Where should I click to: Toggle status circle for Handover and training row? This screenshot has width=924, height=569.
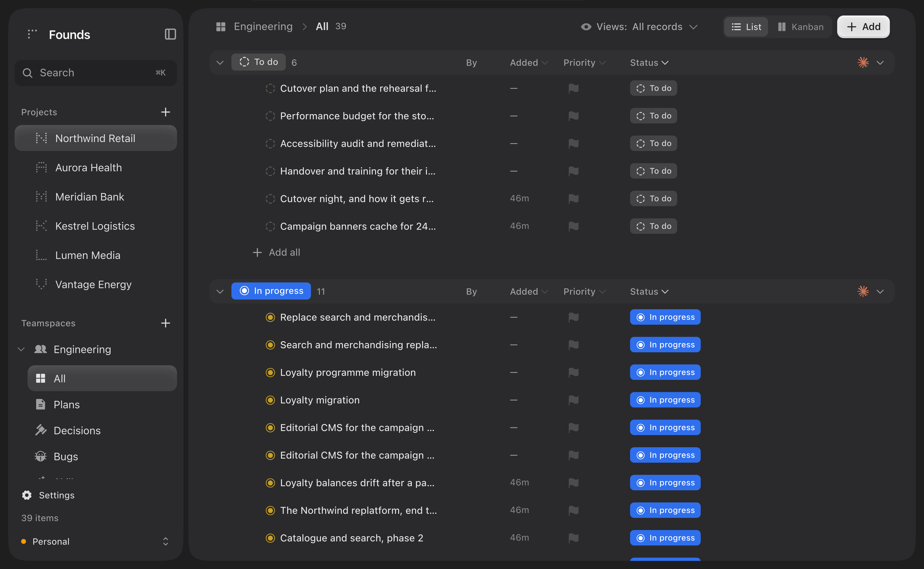tap(270, 171)
